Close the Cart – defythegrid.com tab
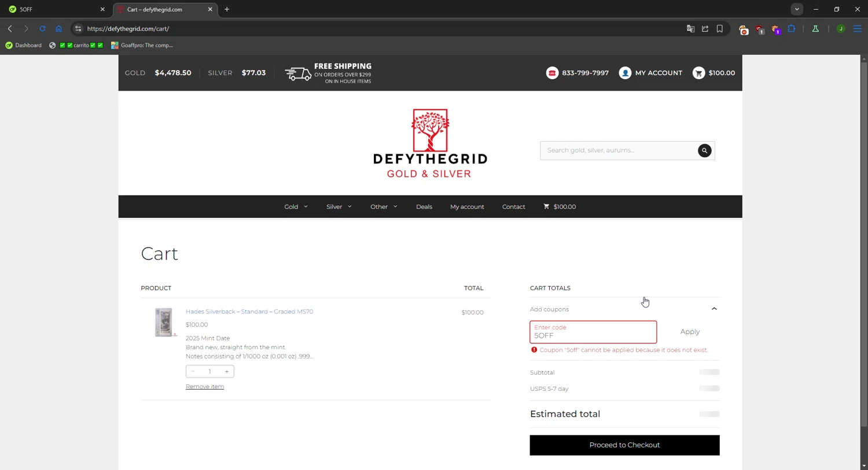 point(210,9)
